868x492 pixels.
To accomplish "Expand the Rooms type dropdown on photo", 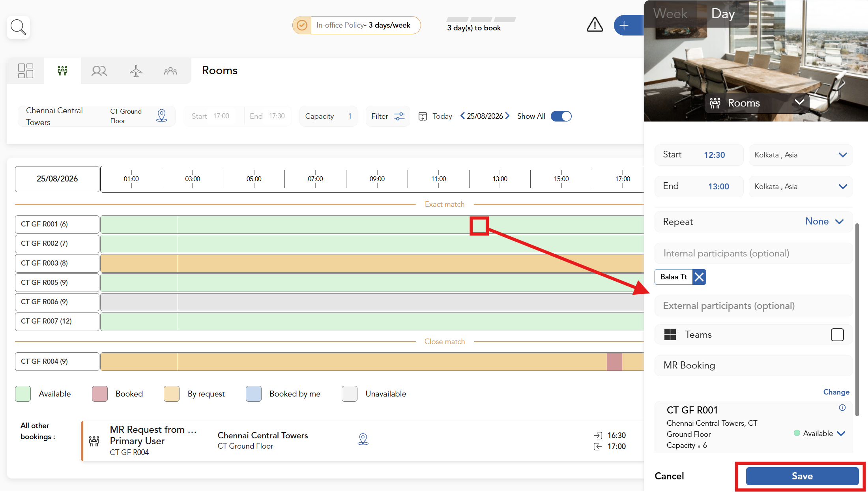I will [x=757, y=103].
